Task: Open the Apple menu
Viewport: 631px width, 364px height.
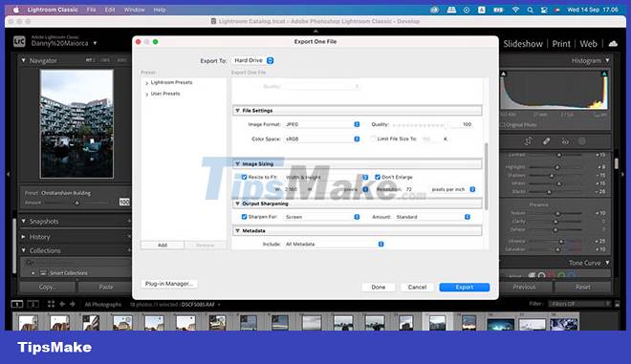Action: [16, 10]
